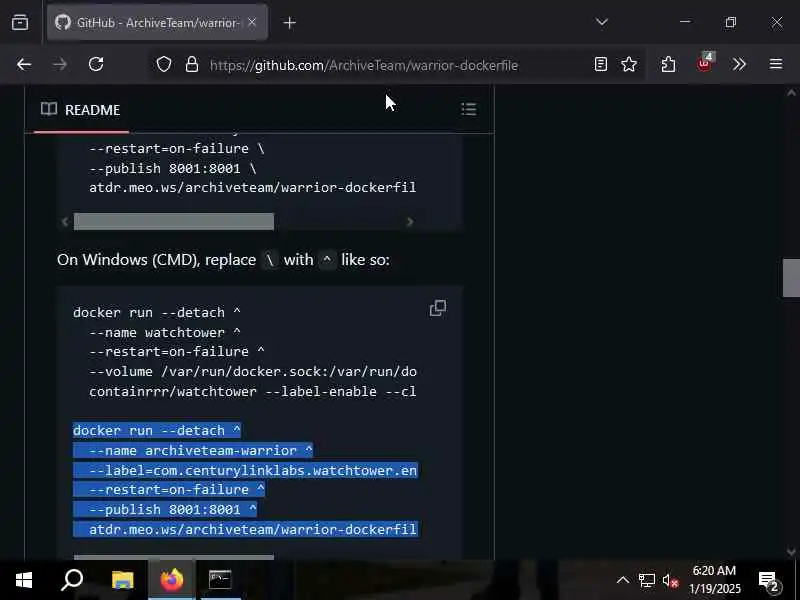Open the README outline list icon
The width and height of the screenshot is (800, 600).
tap(469, 109)
